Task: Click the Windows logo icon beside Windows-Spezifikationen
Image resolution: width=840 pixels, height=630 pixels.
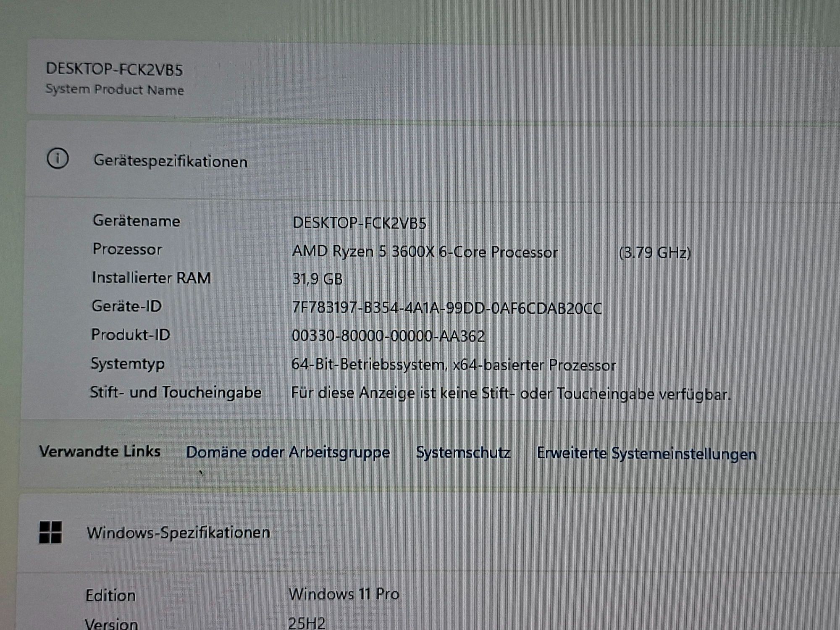Action: (50, 532)
